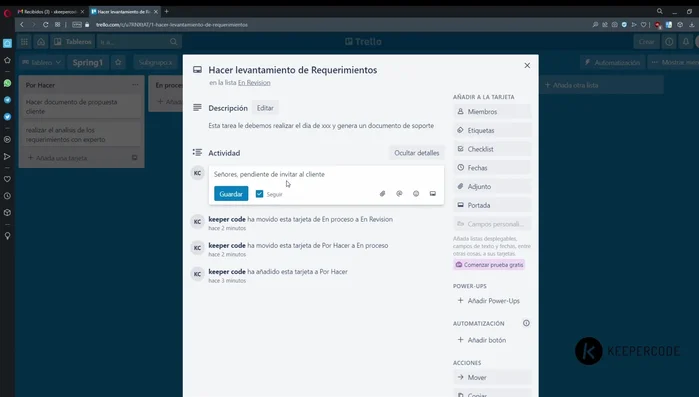The width and height of the screenshot is (699, 397).
Task: Open Miembros in card sidebar
Action: pos(492,112)
